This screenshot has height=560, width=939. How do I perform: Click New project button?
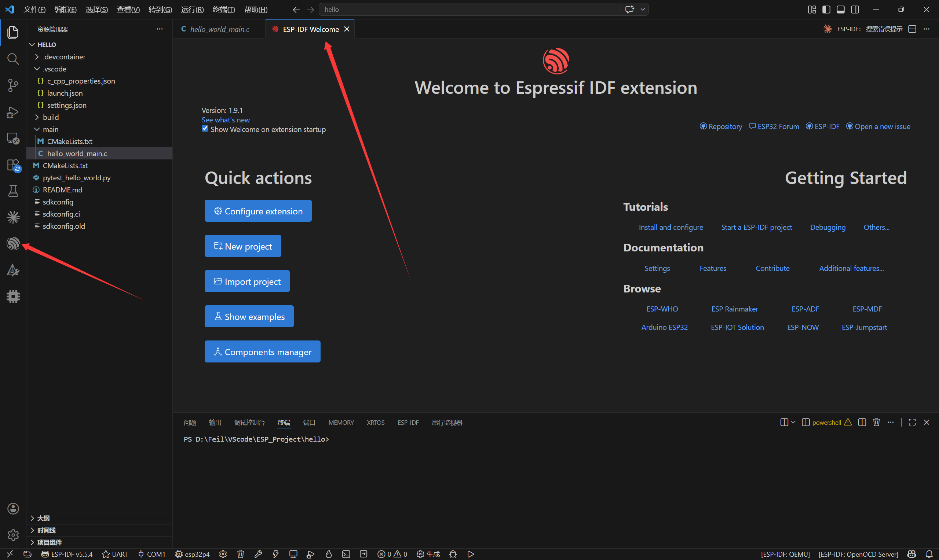click(243, 246)
